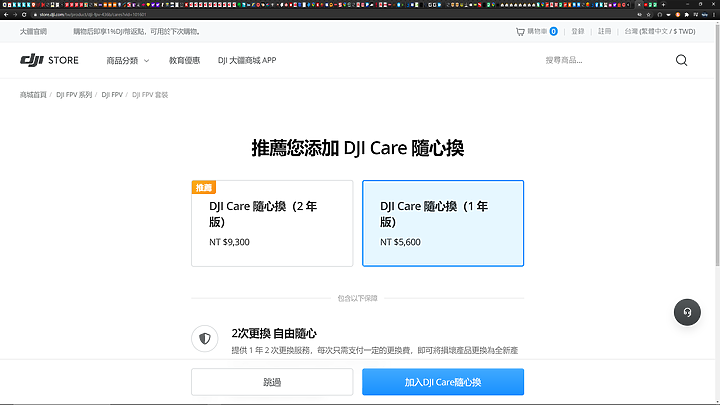Select the DJI Care 隨心換 1年版 plan
The height and width of the screenshot is (405, 720).
pyautogui.click(x=443, y=223)
